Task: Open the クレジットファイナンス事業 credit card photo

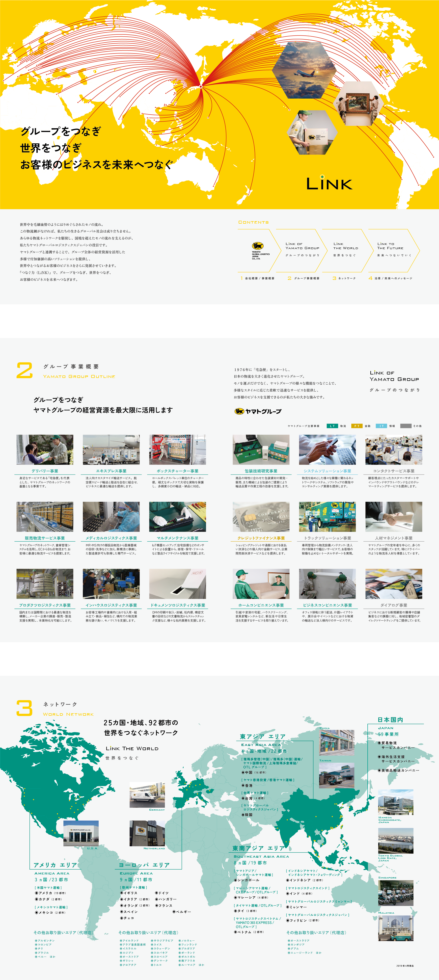Action: (261, 517)
